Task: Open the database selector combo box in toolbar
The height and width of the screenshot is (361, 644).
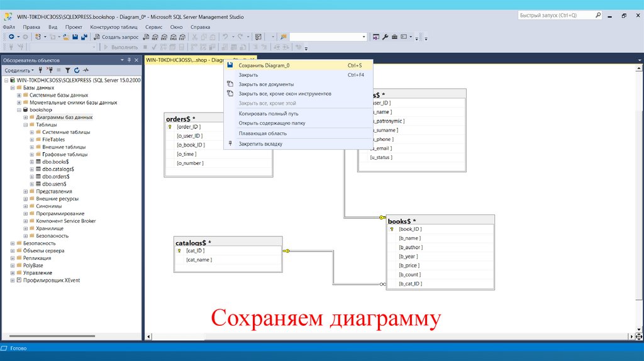Action: coord(328,37)
